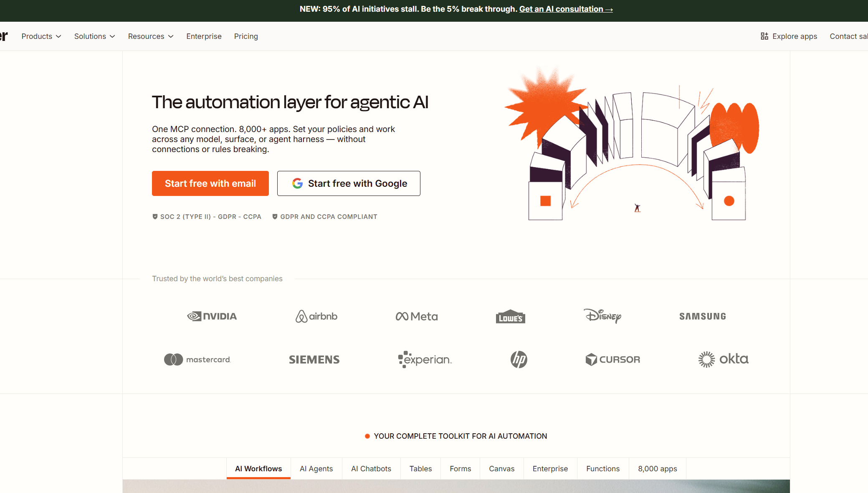The image size is (868, 493).
Task: Switch to the AI Agents tab
Action: point(316,468)
